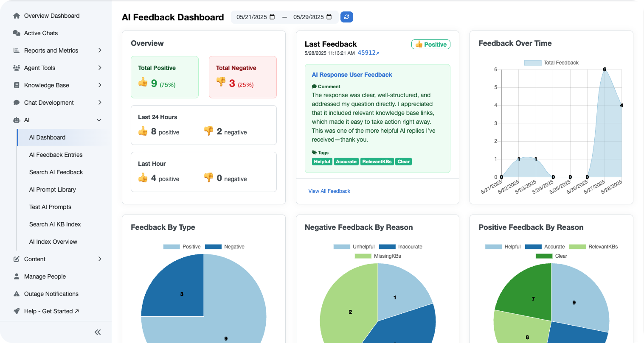Image resolution: width=644 pixels, height=343 pixels.
Task: Toggle Unhelpful legend in Negative Feedback chart
Action: [354, 247]
